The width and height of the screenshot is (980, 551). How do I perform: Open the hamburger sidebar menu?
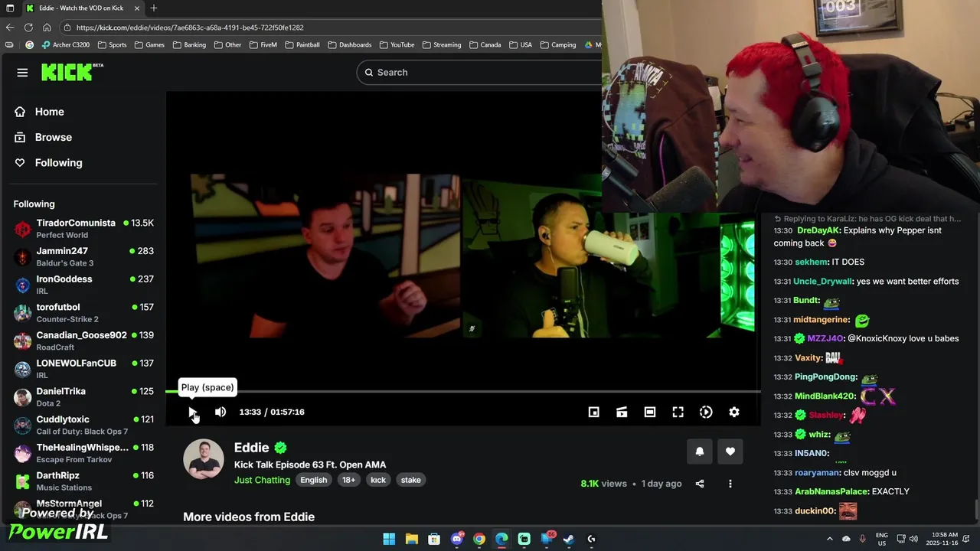tap(22, 73)
